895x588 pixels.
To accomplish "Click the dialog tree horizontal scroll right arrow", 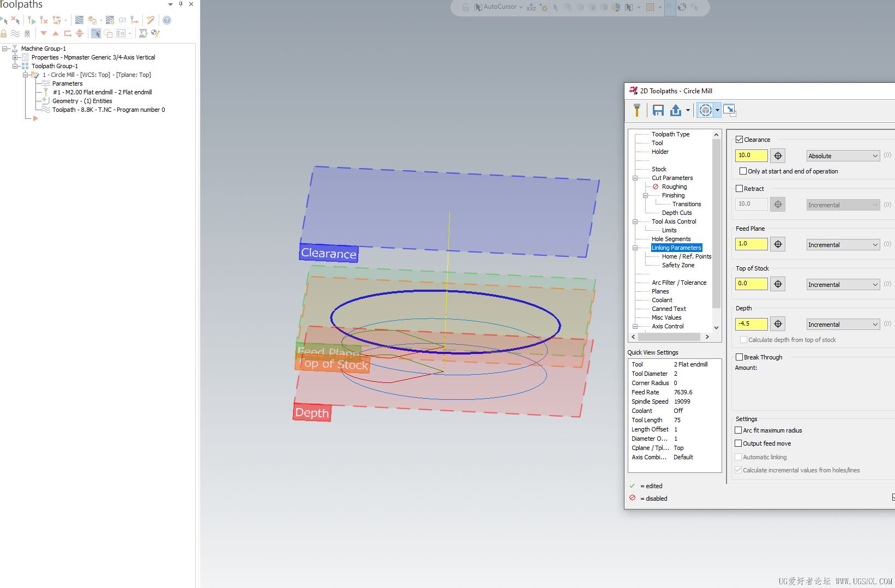I will tap(707, 337).
